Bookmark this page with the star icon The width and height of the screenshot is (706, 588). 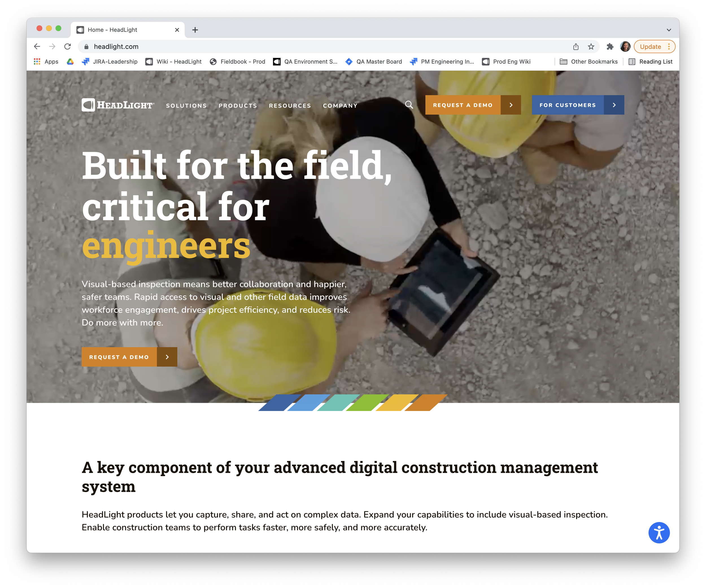coord(591,47)
